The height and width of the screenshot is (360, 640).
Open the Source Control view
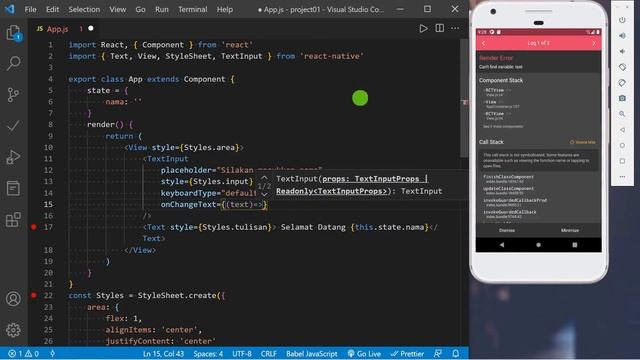(x=13, y=95)
